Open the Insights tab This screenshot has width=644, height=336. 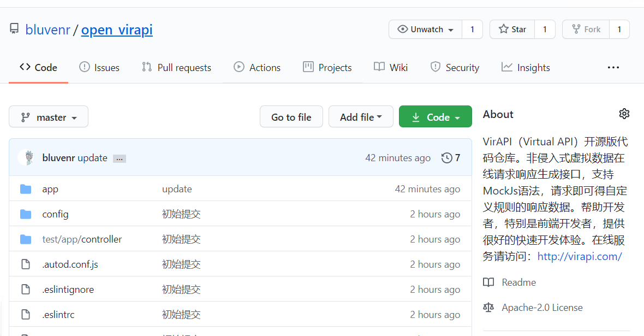[x=526, y=67]
